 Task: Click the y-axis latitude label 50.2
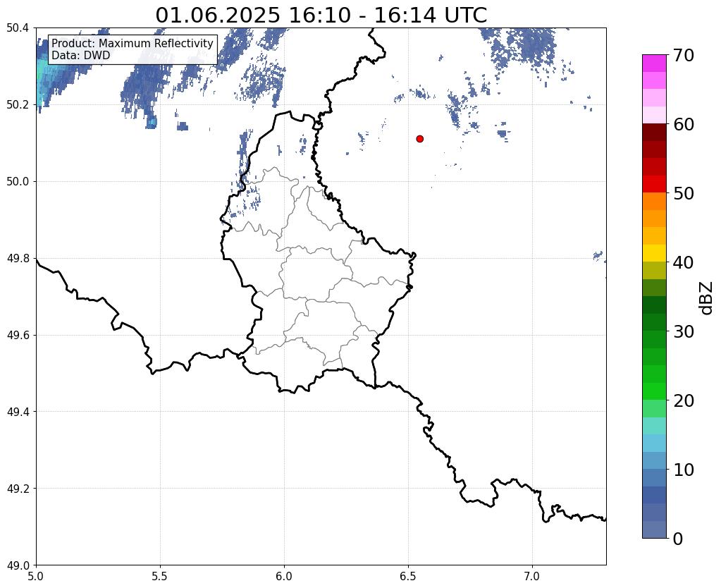[x=18, y=105]
